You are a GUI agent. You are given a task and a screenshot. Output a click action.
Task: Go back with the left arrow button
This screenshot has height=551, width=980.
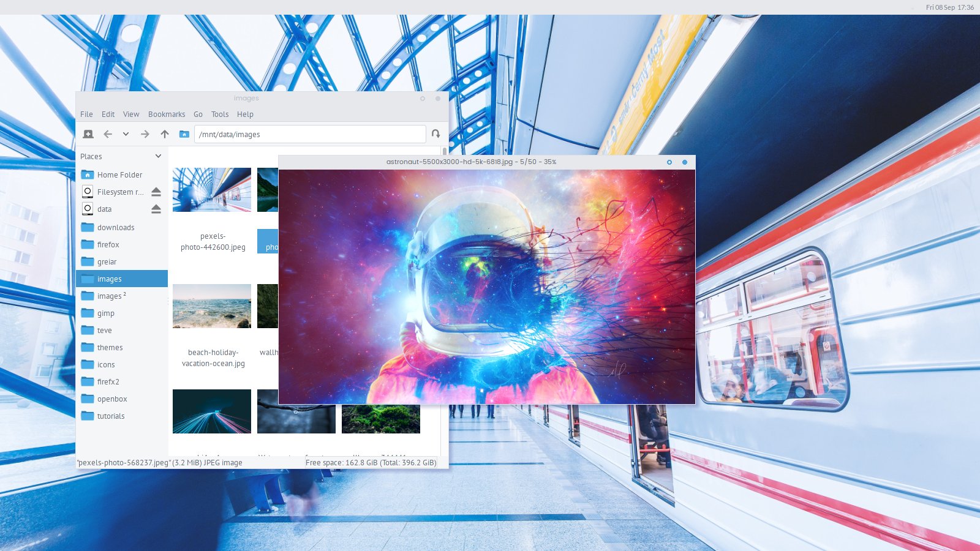pos(108,134)
